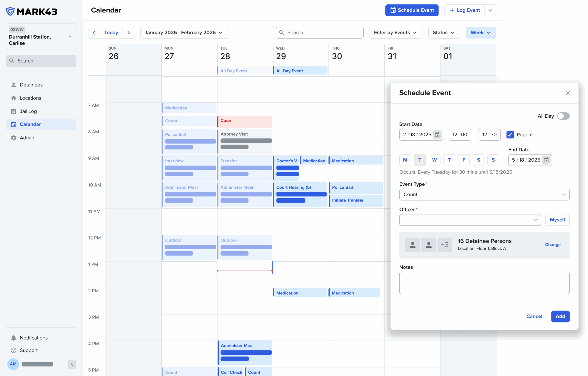Advance to next week with right arrow
The height and width of the screenshot is (376, 588).
tap(128, 32)
